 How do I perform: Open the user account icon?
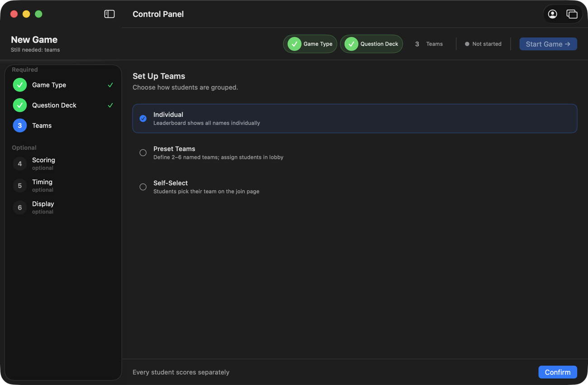click(x=552, y=14)
